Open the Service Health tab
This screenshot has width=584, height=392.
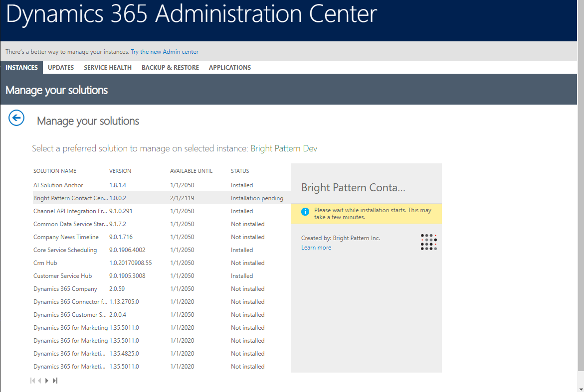pyautogui.click(x=108, y=67)
